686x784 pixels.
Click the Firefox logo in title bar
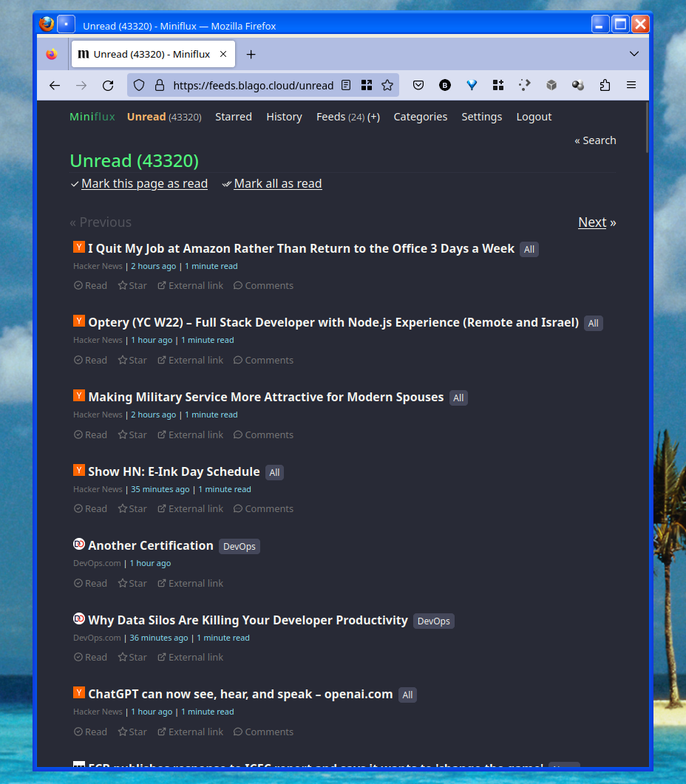(x=47, y=24)
